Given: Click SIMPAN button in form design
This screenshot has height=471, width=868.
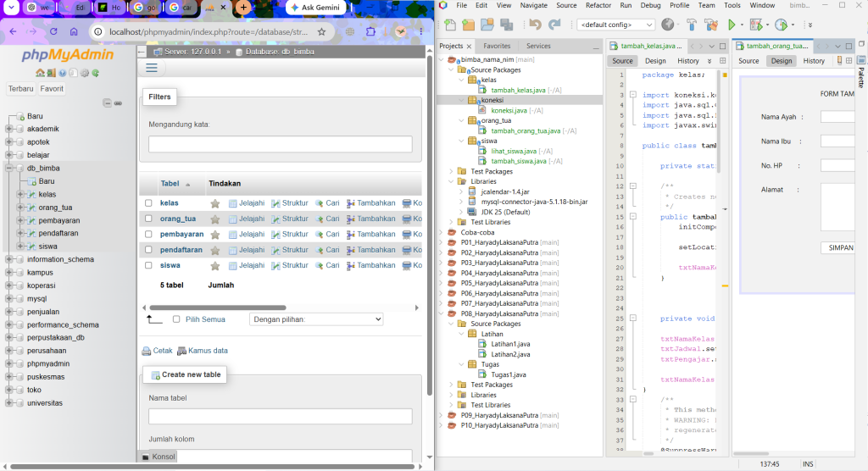Looking at the screenshot, I should [x=838, y=248].
